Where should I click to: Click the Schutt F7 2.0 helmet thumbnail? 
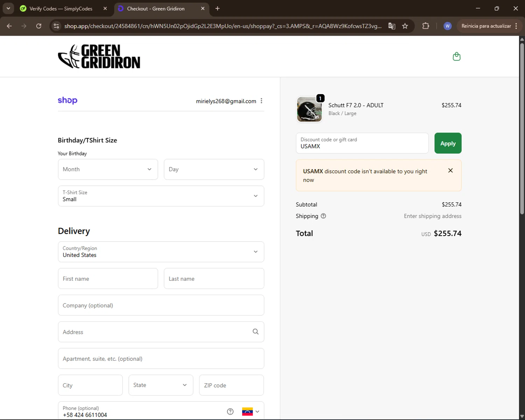(x=309, y=110)
